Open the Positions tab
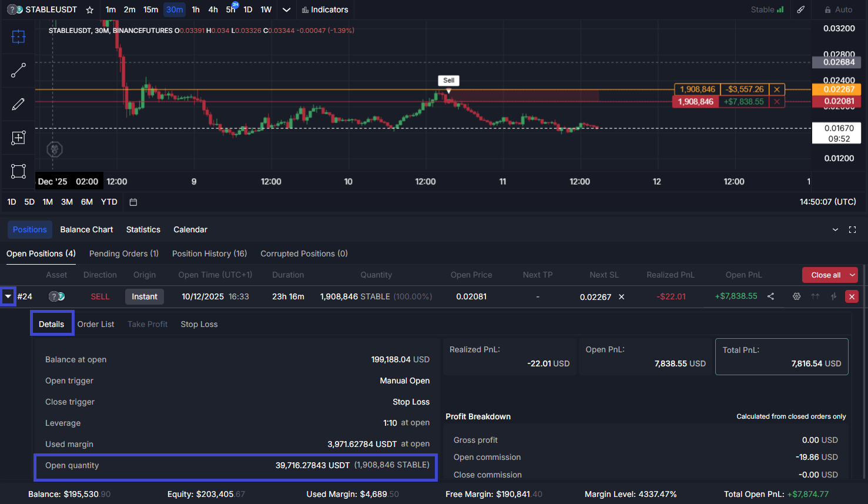The image size is (868, 504). coord(30,230)
